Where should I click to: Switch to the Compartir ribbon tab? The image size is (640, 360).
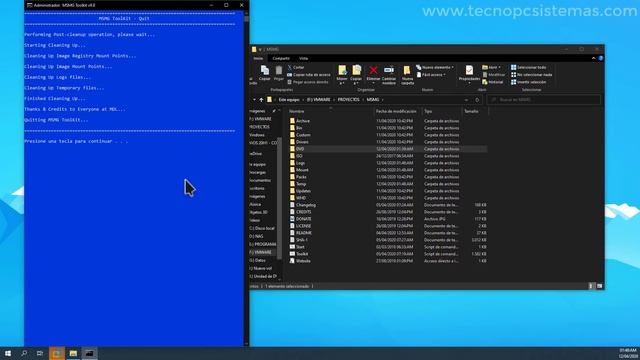click(x=281, y=58)
